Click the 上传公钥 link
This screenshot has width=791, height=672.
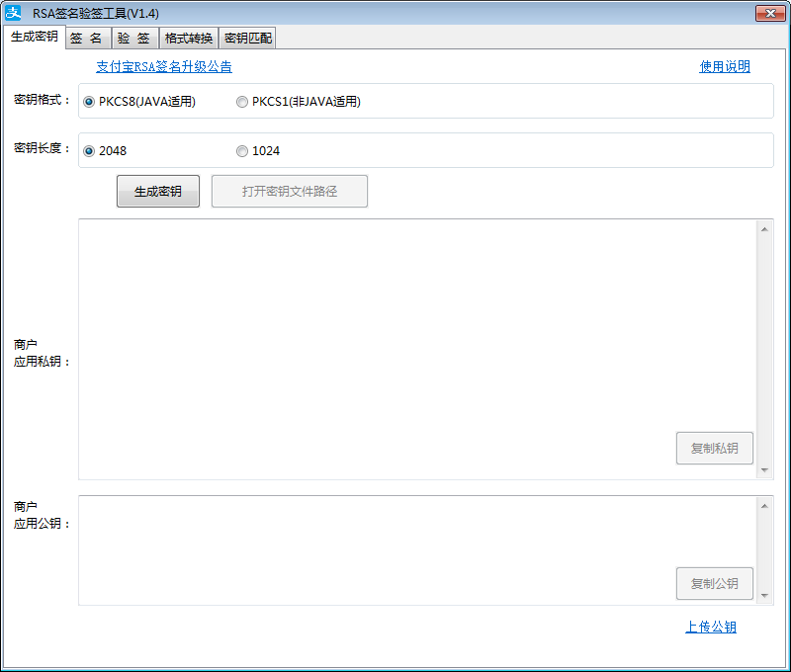(x=711, y=627)
